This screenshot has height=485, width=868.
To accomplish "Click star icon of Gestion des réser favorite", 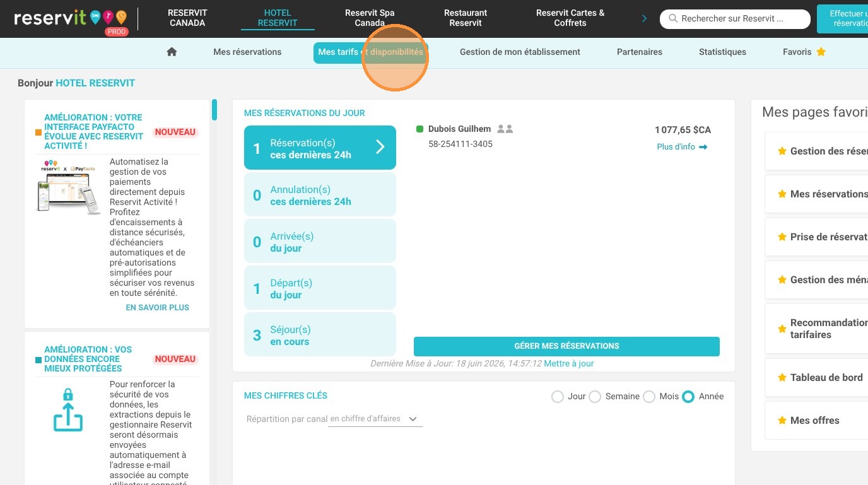I will click(x=782, y=151).
